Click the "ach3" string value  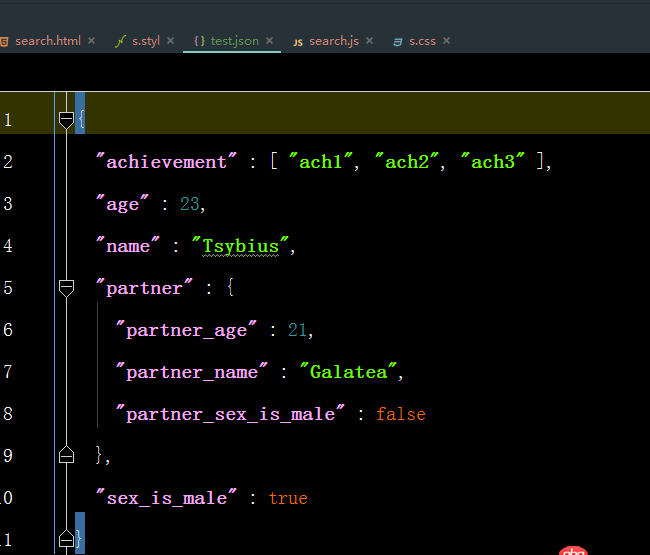pyautogui.click(x=493, y=162)
